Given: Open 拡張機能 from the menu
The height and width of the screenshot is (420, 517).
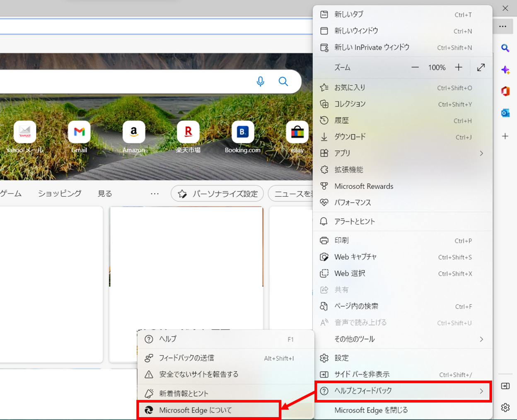Looking at the screenshot, I should click(x=403, y=170).
